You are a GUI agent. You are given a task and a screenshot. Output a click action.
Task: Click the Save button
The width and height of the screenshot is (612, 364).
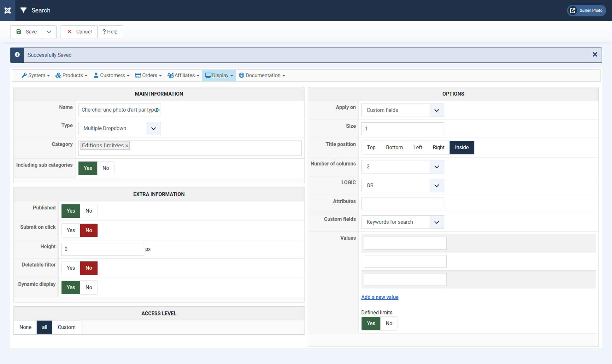pyautogui.click(x=26, y=32)
